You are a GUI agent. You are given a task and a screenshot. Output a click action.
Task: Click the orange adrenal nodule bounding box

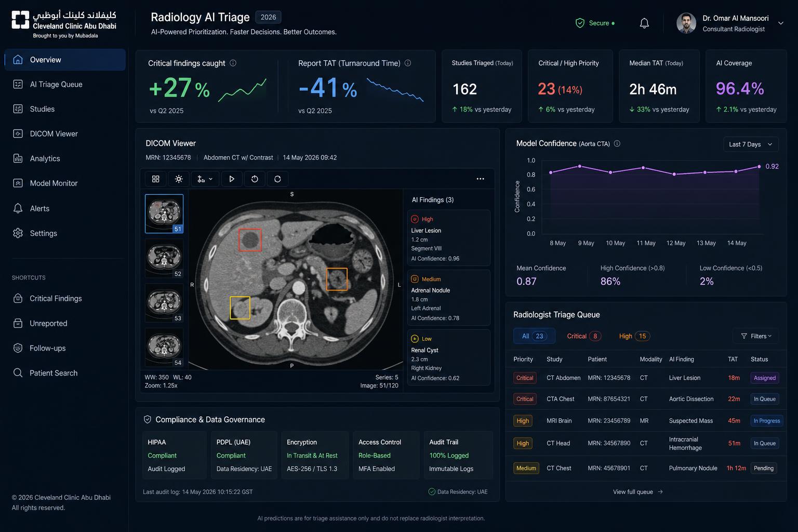click(337, 279)
